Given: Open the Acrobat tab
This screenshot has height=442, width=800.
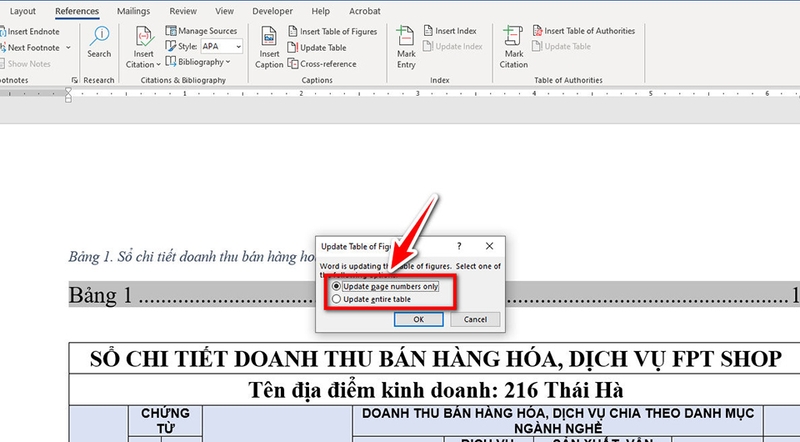Looking at the screenshot, I should point(365,11).
